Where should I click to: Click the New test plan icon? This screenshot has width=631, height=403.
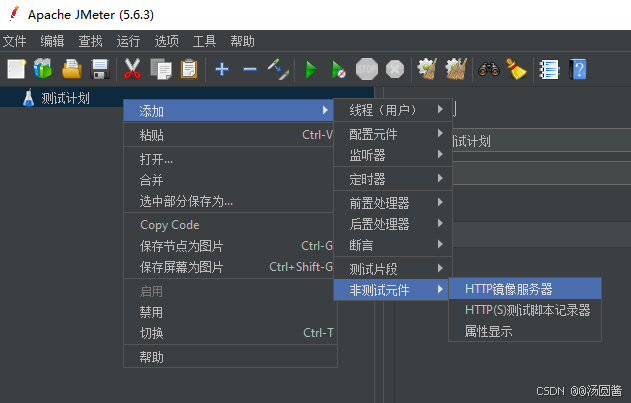point(16,69)
